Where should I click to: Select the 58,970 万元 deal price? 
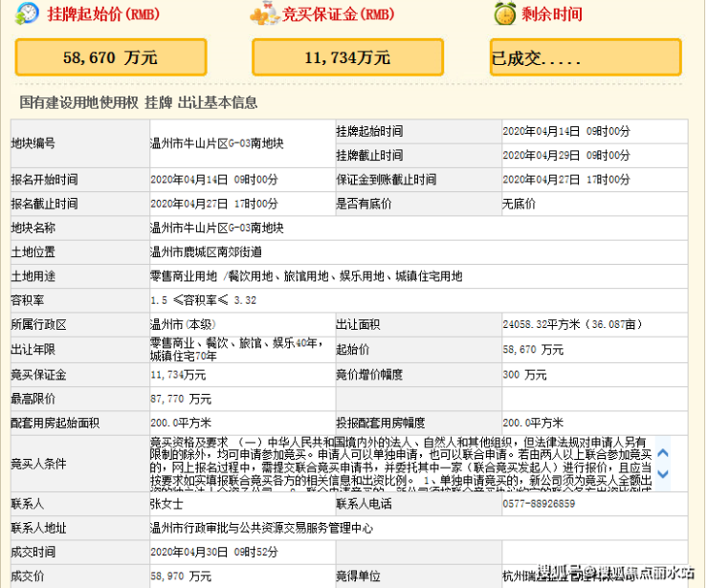click(x=181, y=577)
